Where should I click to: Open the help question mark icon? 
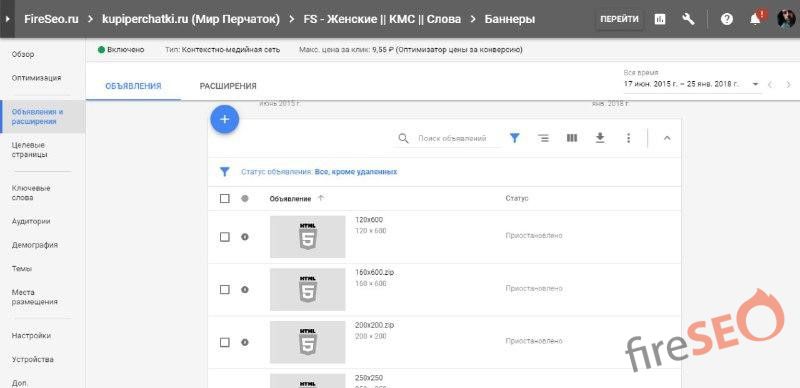click(727, 19)
